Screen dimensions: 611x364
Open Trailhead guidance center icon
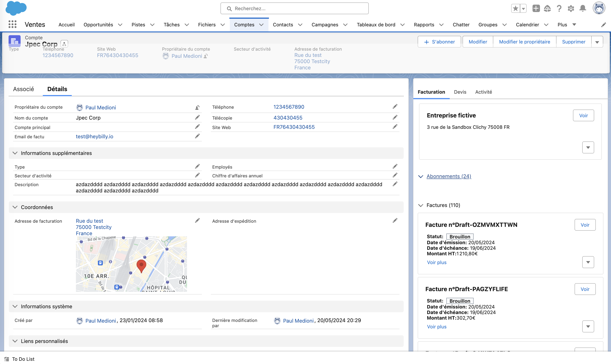pos(547,9)
